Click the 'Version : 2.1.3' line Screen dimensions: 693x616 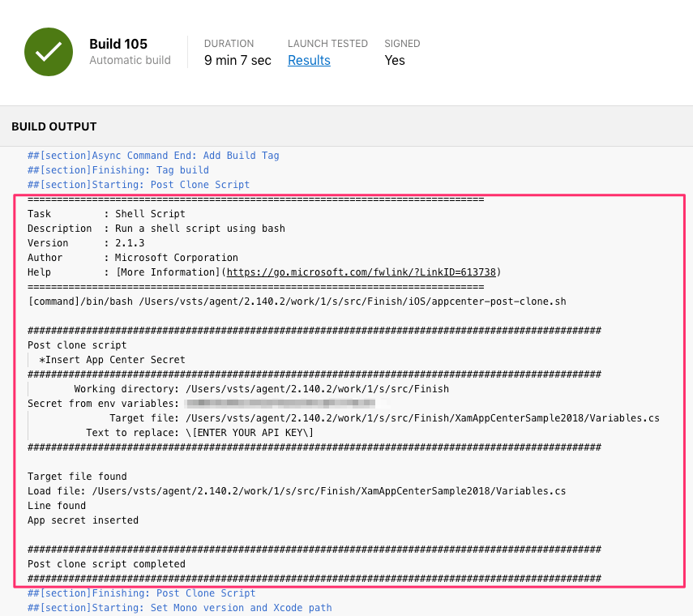coord(86,243)
